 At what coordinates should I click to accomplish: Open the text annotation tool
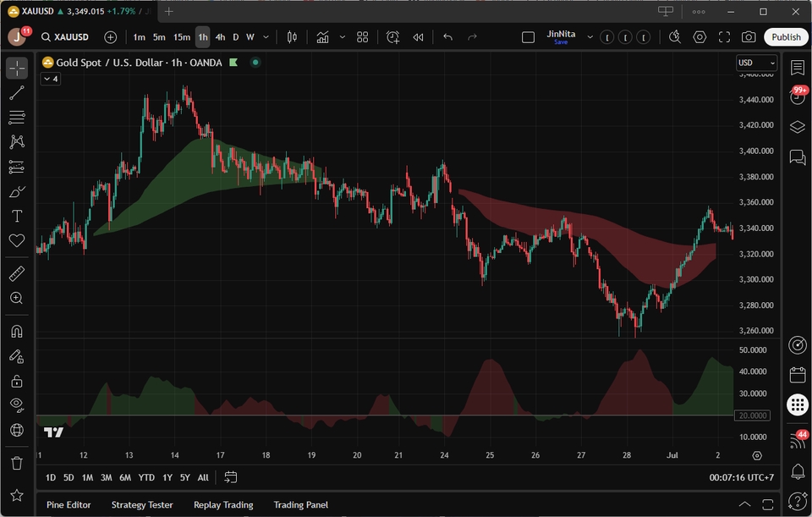coord(17,217)
